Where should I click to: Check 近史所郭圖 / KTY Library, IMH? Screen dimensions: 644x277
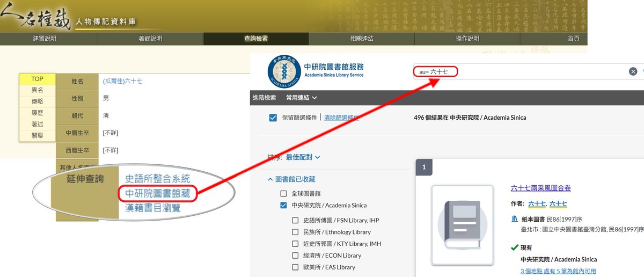[x=295, y=244]
